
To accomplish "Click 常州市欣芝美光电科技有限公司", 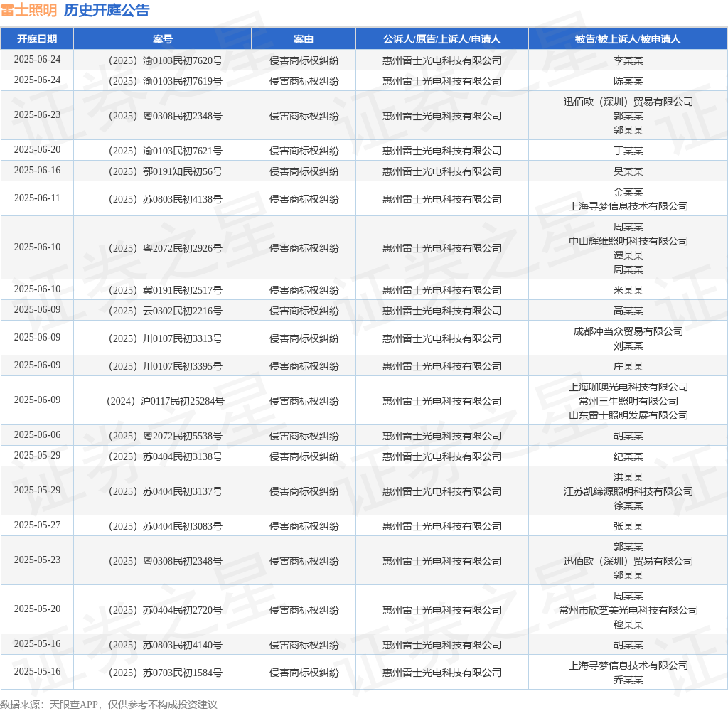I will 628,610.
